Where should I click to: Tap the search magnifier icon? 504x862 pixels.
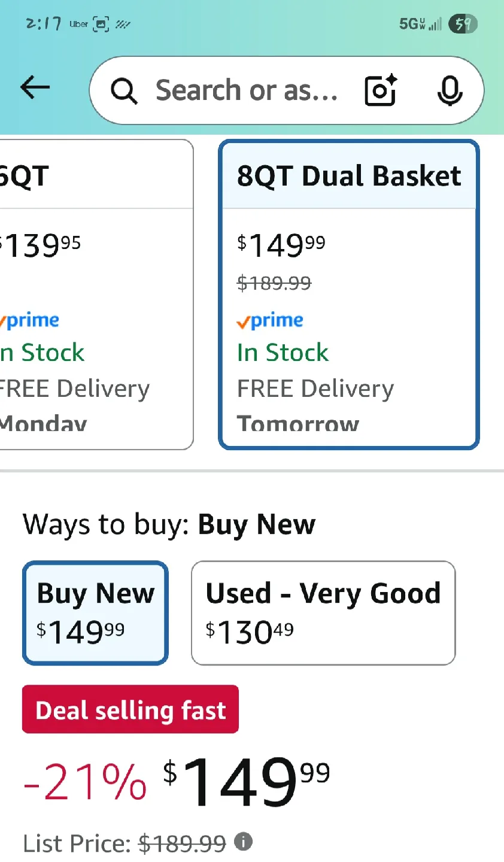[x=124, y=91]
